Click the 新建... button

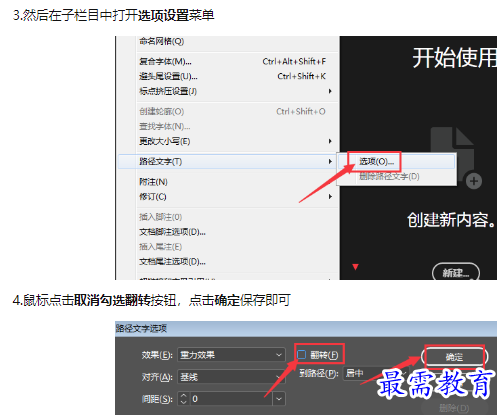(456, 273)
